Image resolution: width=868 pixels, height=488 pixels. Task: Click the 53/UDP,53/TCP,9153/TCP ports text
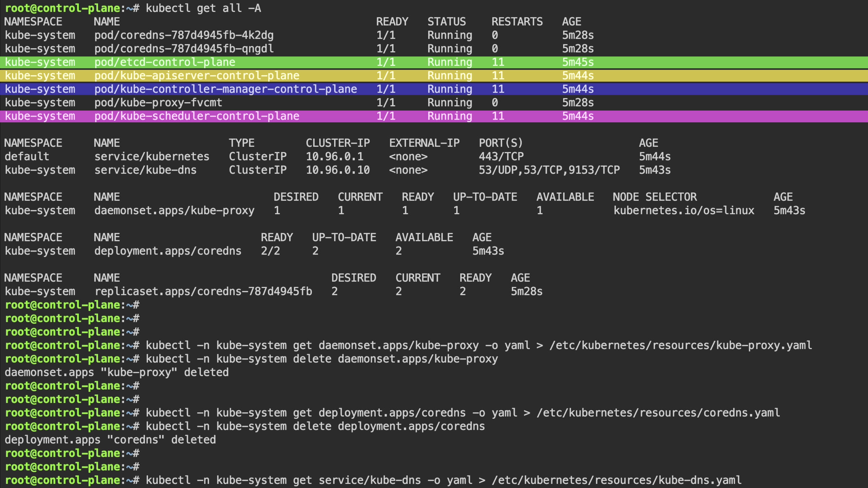[549, 170]
